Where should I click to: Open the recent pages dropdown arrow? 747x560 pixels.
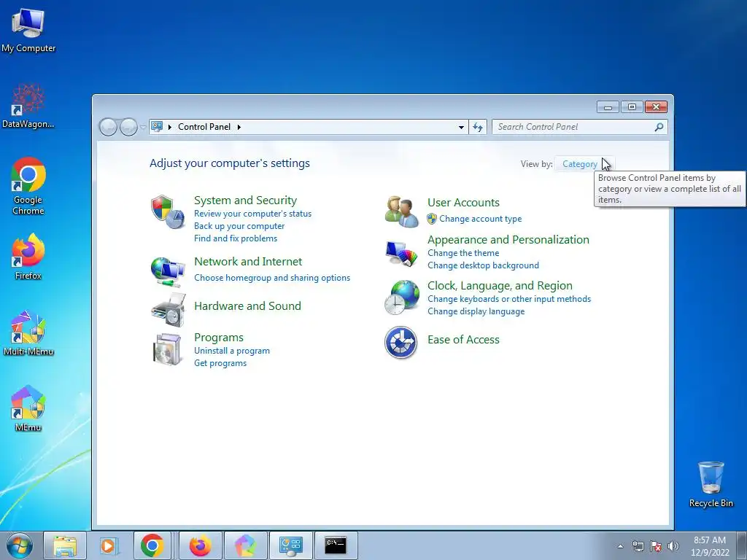click(143, 127)
